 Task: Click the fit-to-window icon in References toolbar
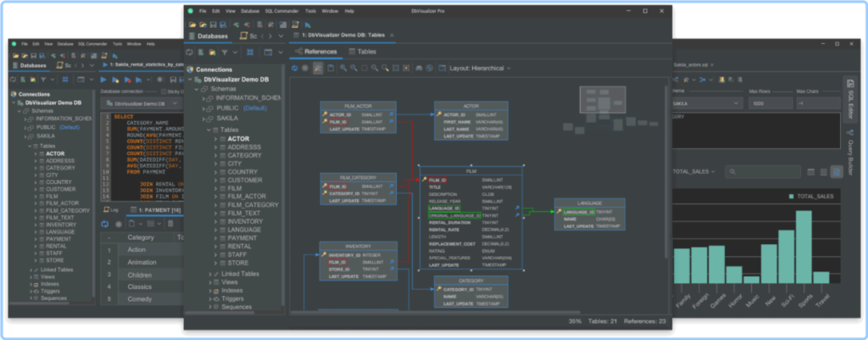pos(396,68)
